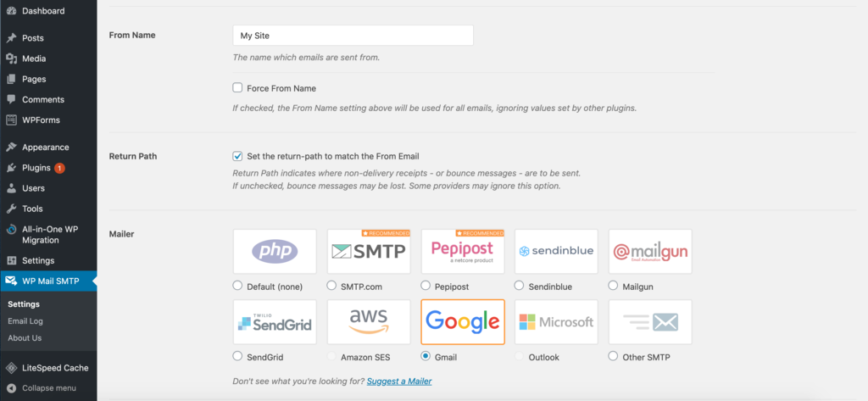Select the Other SMTP radio button

613,357
